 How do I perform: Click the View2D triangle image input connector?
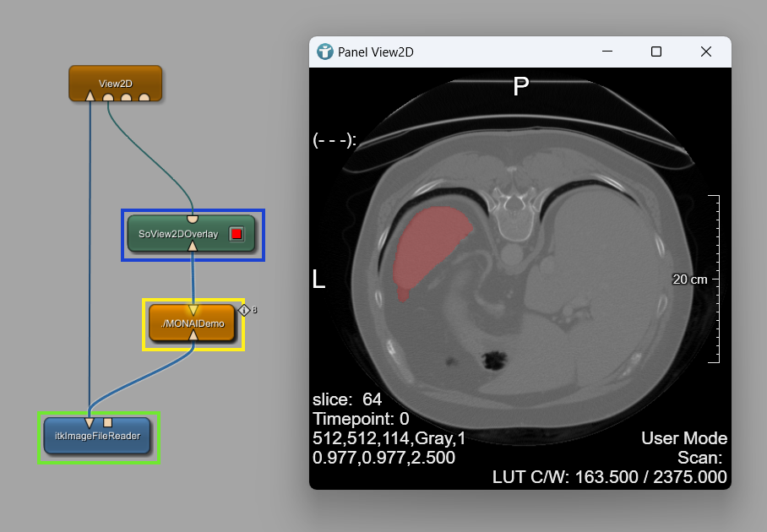pyautogui.click(x=90, y=97)
